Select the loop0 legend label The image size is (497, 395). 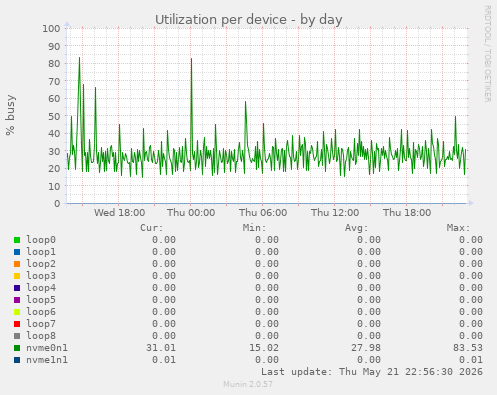pos(41,240)
